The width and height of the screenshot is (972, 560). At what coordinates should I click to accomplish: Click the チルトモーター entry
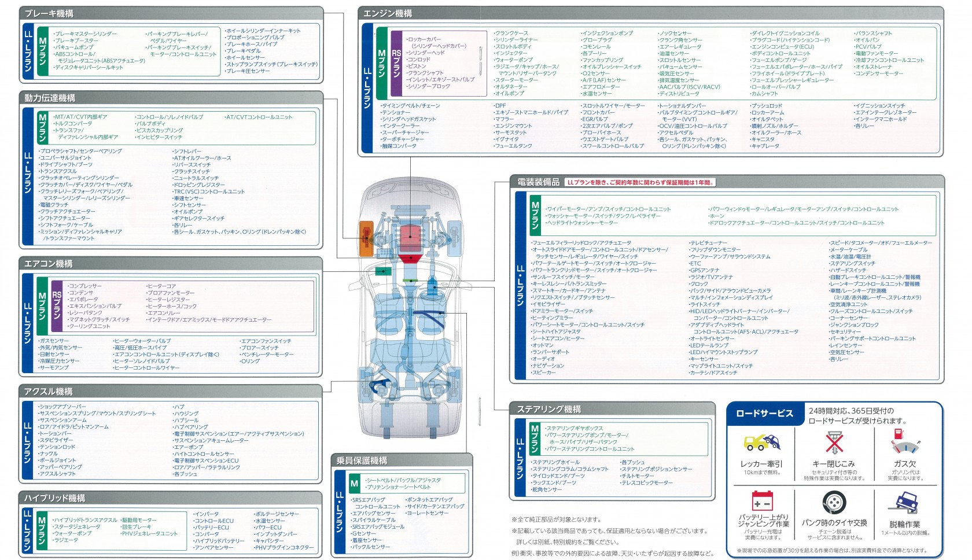click(637, 476)
